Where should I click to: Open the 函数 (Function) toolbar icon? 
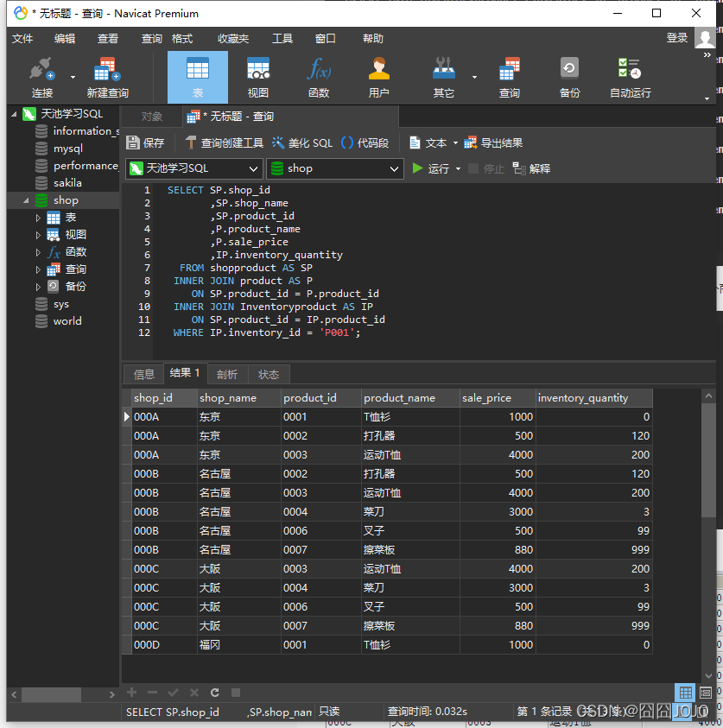click(x=319, y=77)
